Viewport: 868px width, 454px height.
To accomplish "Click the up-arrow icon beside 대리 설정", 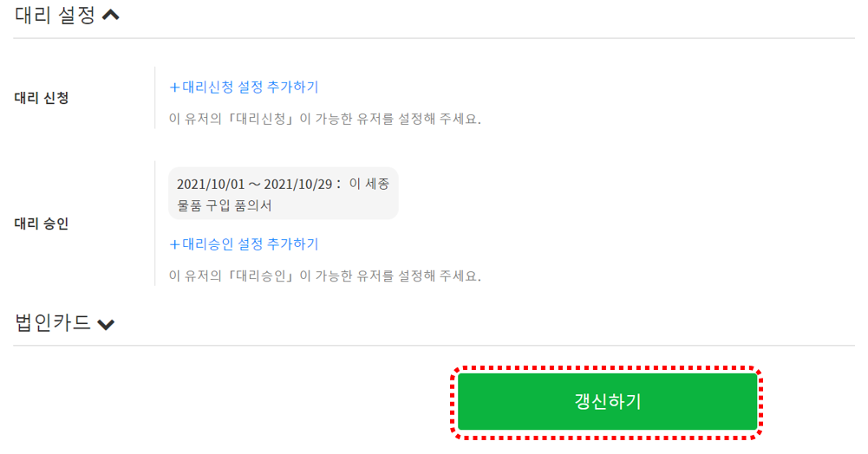I will [x=110, y=16].
